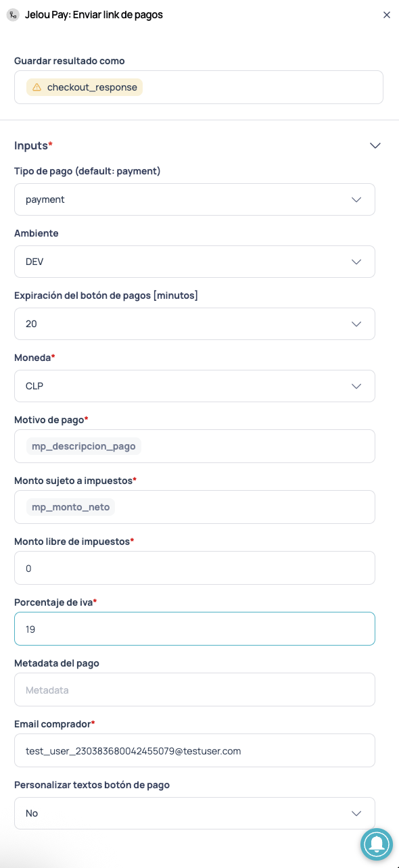This screenshot has width=399, height=868.
Task: Click the chevron on the Moneda selector
Action: (x=356, y=386)
